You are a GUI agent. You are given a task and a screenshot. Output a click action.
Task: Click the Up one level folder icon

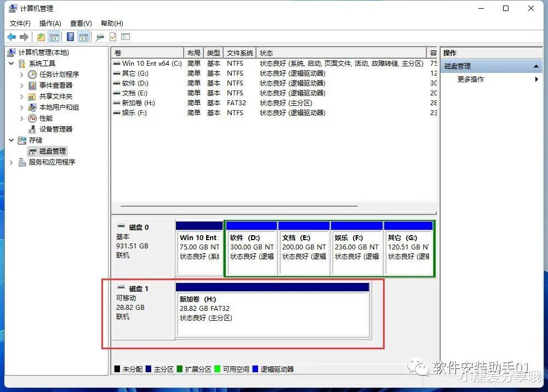pos(41,37)
